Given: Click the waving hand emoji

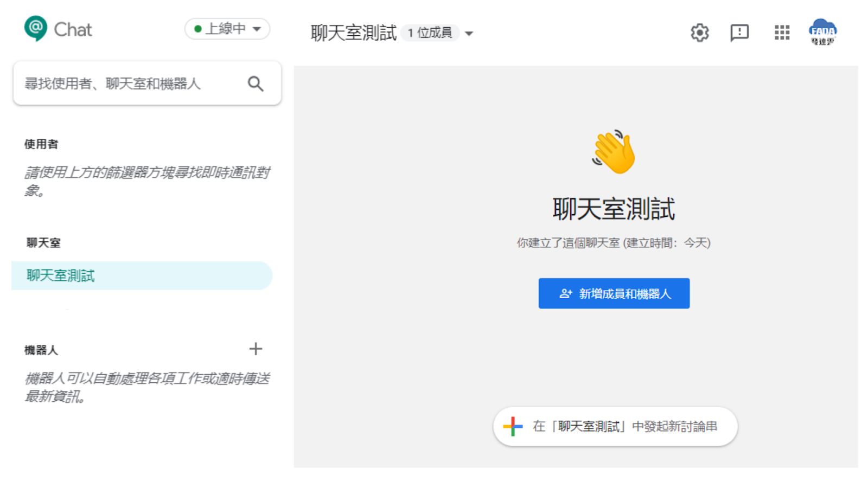Looking at the screenshot, I should coord(614,152).
